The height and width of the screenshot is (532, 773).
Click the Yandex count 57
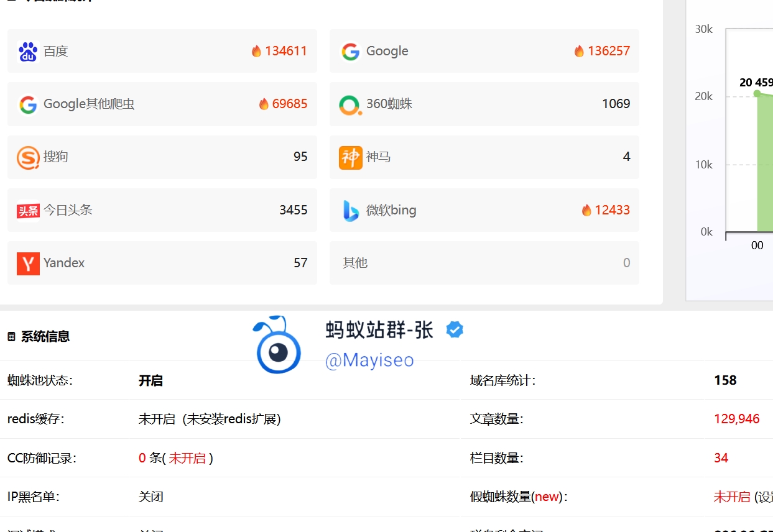tap(300, 263)
